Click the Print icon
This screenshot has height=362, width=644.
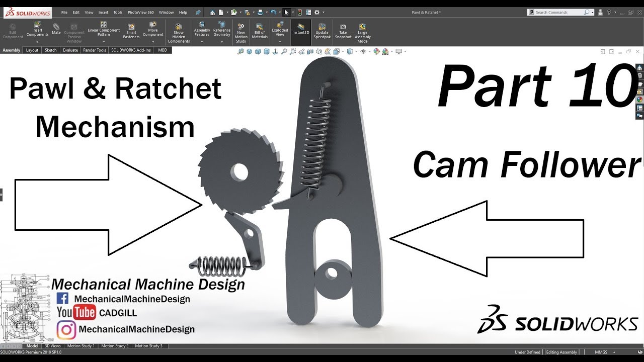260,12
